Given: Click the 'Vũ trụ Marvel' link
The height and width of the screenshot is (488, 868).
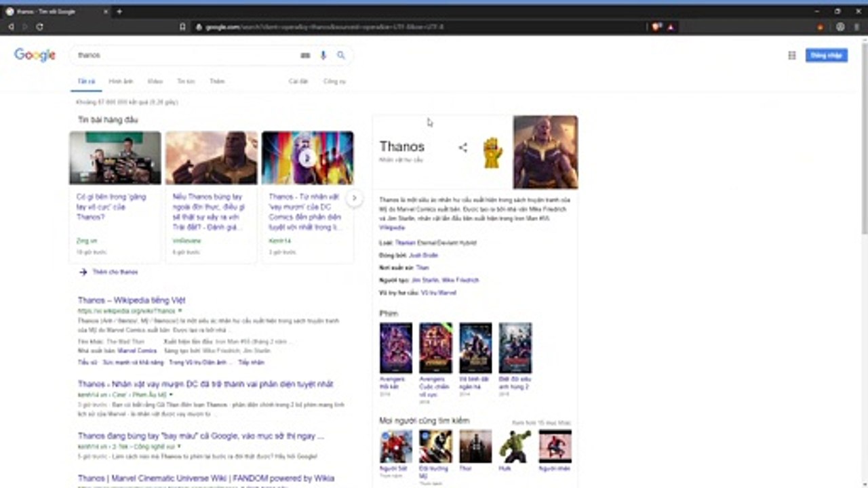Looking at the screenshot, I should click(438, 293).
